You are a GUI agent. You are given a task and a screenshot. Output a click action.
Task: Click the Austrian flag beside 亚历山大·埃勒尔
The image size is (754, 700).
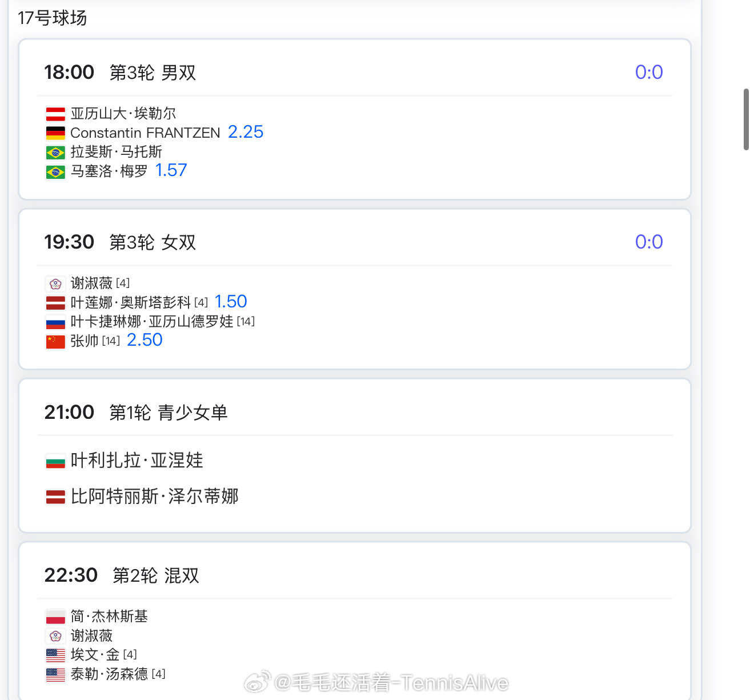pos(55,114)
